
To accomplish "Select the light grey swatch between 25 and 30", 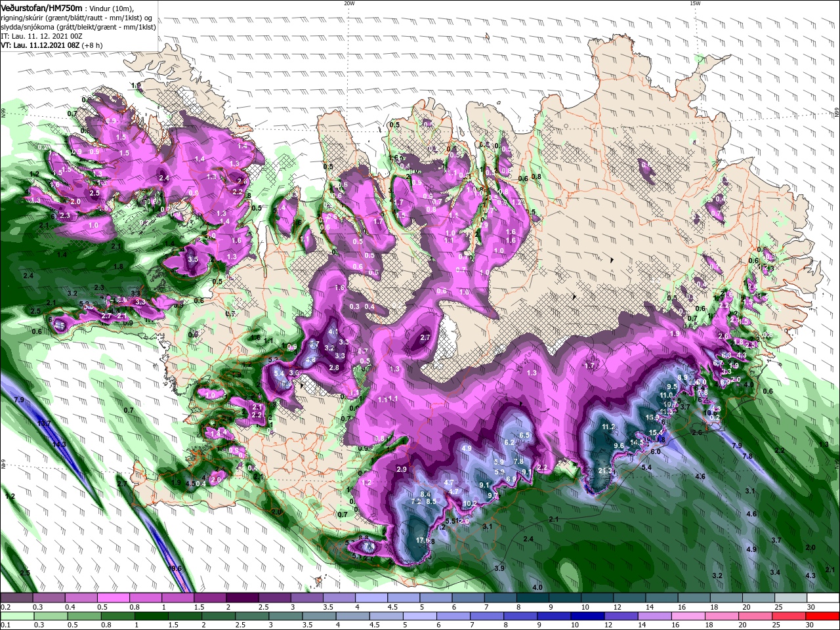I will click(x=791, y=598).
